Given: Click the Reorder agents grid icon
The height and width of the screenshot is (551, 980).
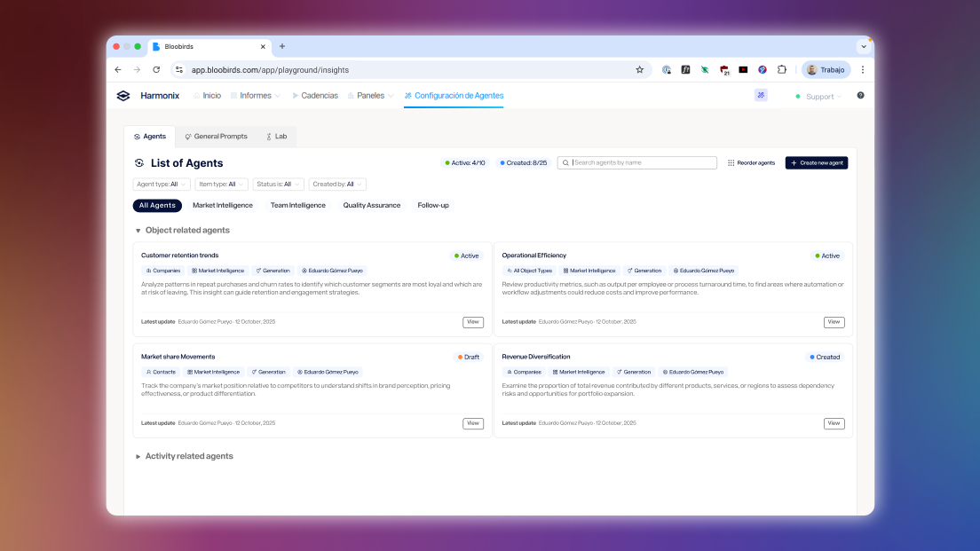Looking at the screenshot, I should [x=731, y=163].
